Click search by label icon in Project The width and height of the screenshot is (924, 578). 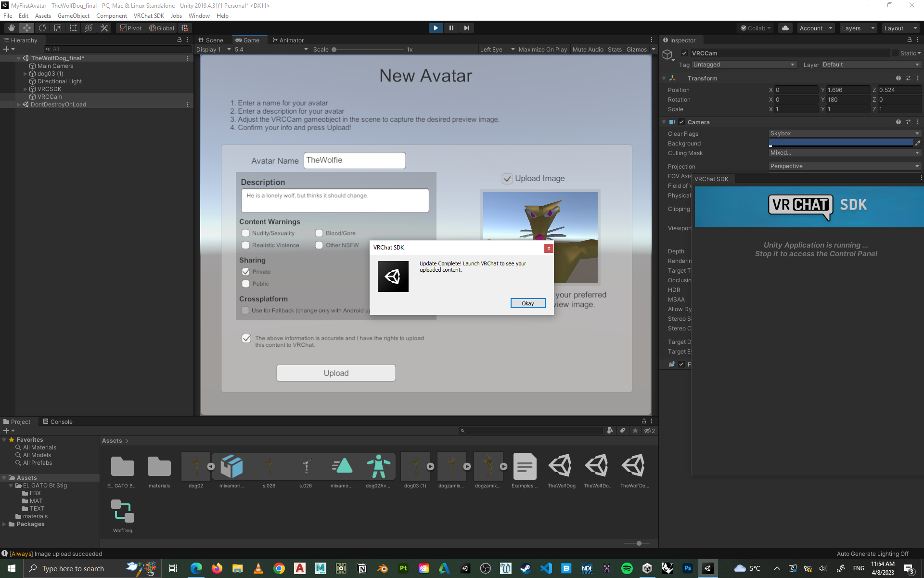(x=623, y=431)
